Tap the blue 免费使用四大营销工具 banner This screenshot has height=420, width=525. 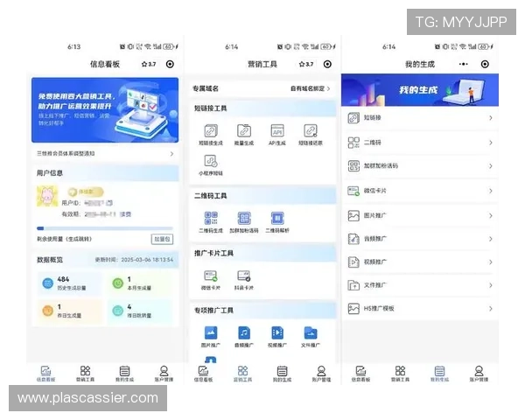coord(105,110)
